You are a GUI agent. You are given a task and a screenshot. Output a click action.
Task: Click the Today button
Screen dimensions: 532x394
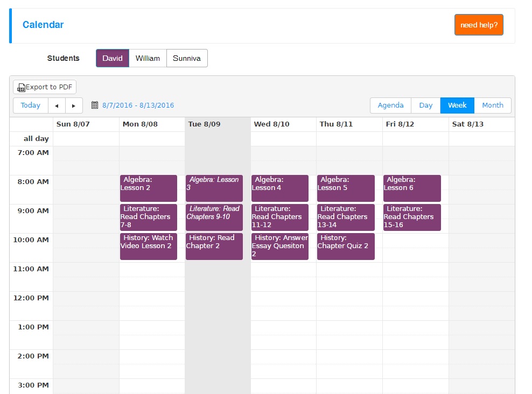[31, 105]
